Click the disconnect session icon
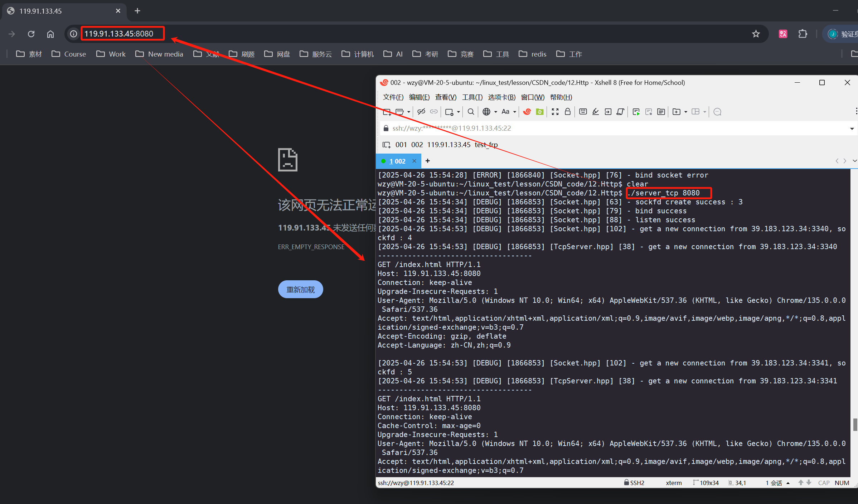858x504 pixels. pos(421,112)
